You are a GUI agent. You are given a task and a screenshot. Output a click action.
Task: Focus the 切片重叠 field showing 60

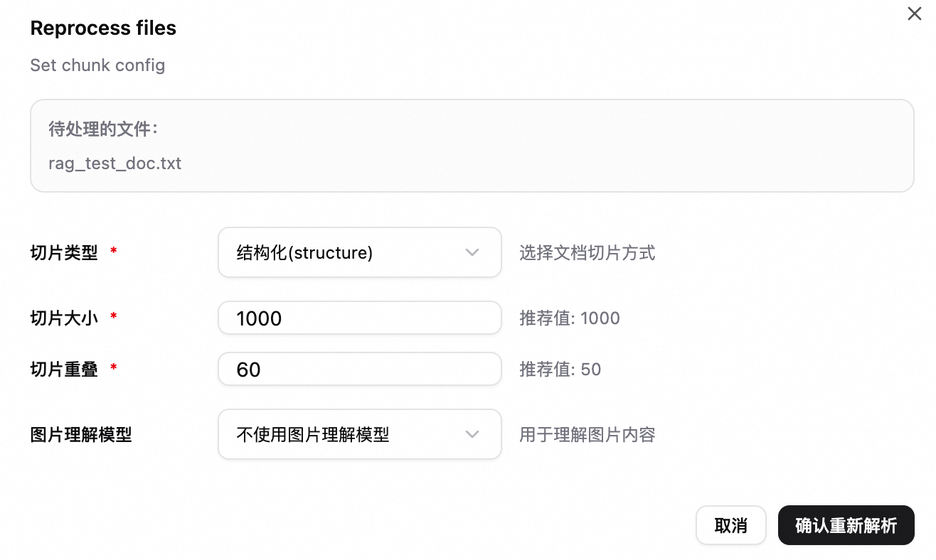359,370
